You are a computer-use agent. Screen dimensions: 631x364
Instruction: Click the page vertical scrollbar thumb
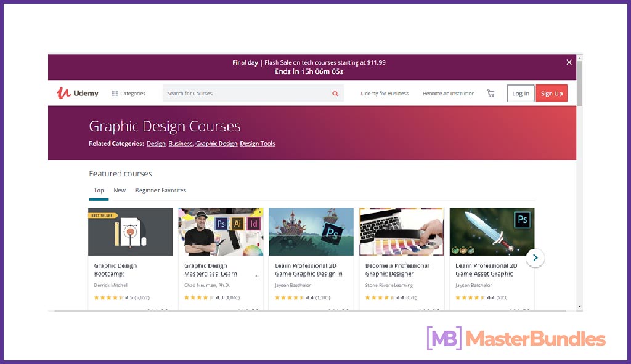pyautogui.click(x=579, y=84)
